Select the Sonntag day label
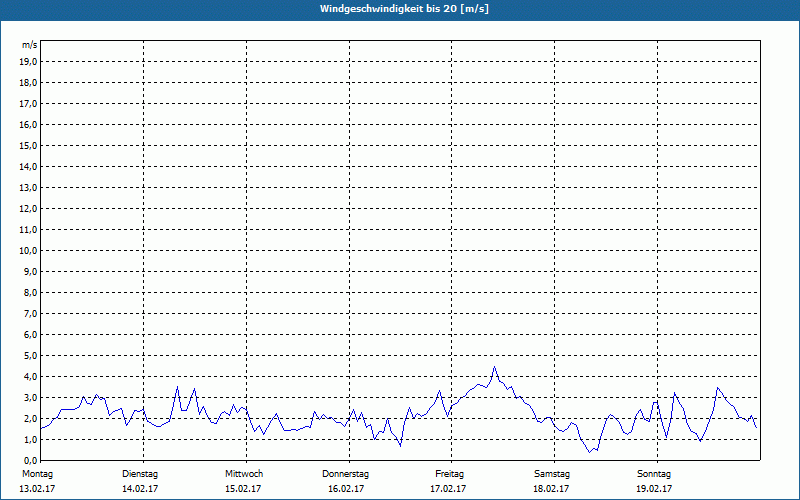The width and height of the screenshot is (800, 500). pyautogui.click(x=654, y=473)
